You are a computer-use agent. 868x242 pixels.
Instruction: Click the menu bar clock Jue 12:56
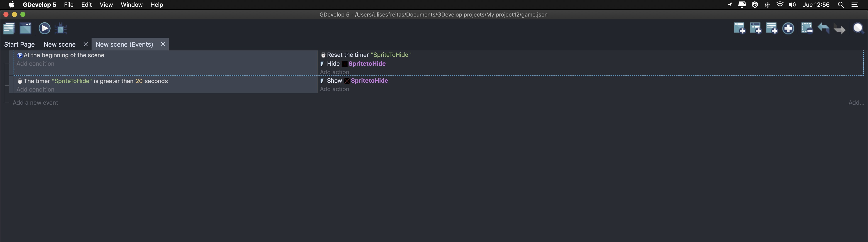(816, 5)
